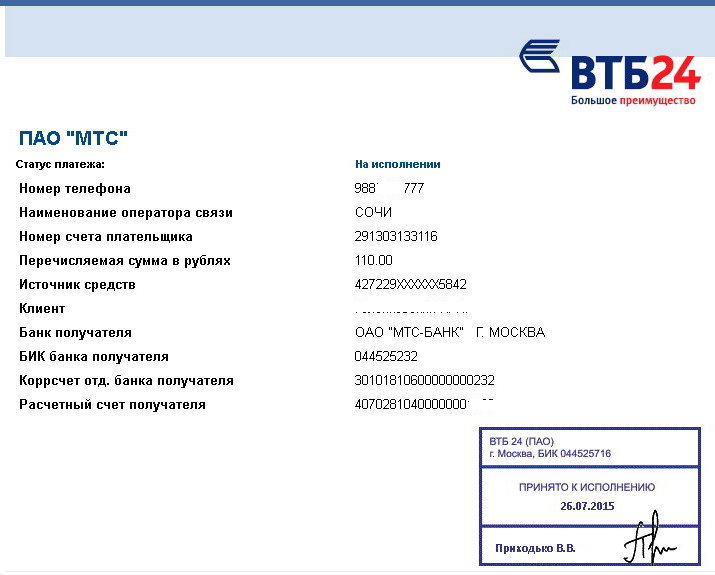Image resolution: width=715 pixels, height=575 pixels.
Task: Select the stamp date 26.07.2015
Action: coord(587,506)
